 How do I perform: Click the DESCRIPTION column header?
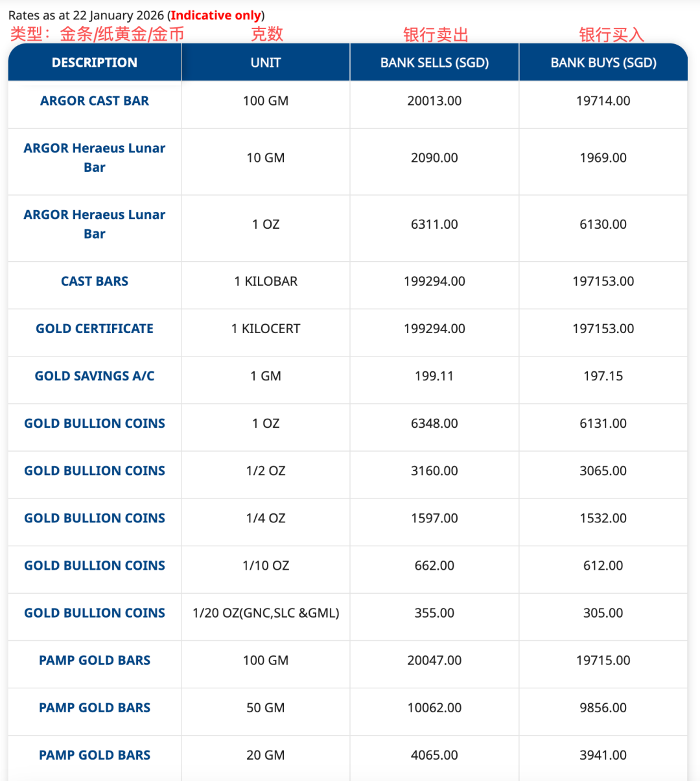[x=95, y=63]
